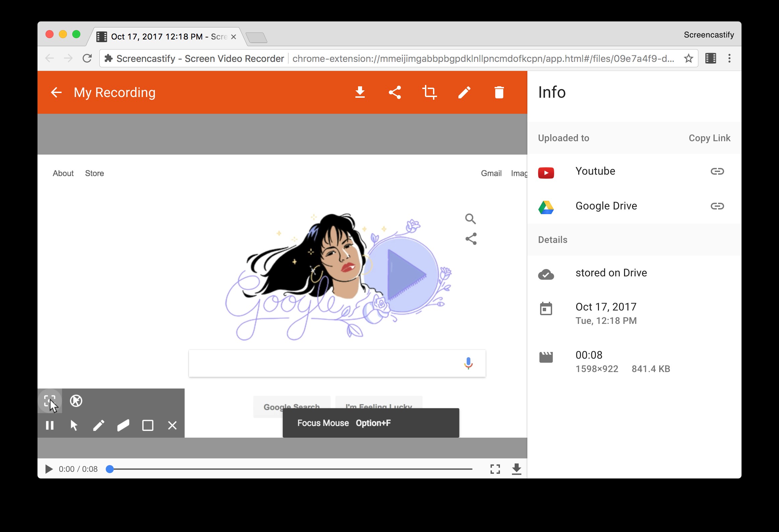Click the video seek slider handle
The image size is (779, 532).
[x=110, y=469]
